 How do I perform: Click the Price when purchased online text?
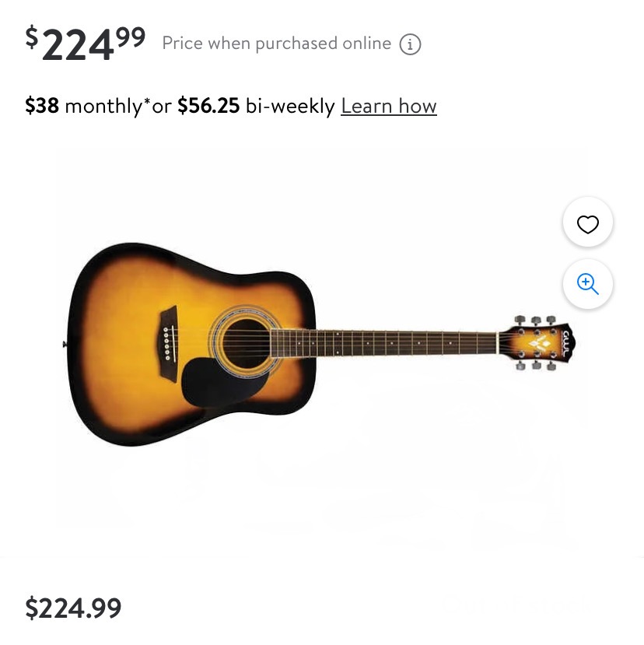[x=277, y=44]
